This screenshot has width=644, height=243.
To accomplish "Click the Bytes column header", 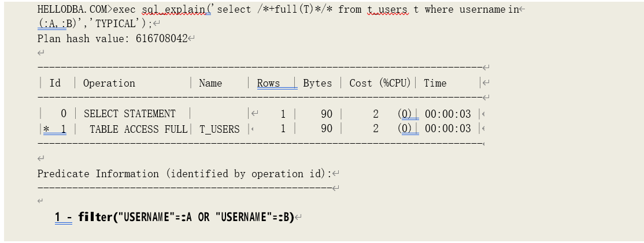I will [317, 83].
